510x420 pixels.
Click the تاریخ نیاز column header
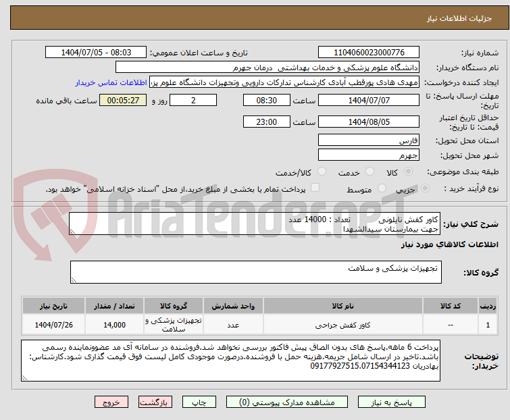pyautogui.click(x=53, y=306)
